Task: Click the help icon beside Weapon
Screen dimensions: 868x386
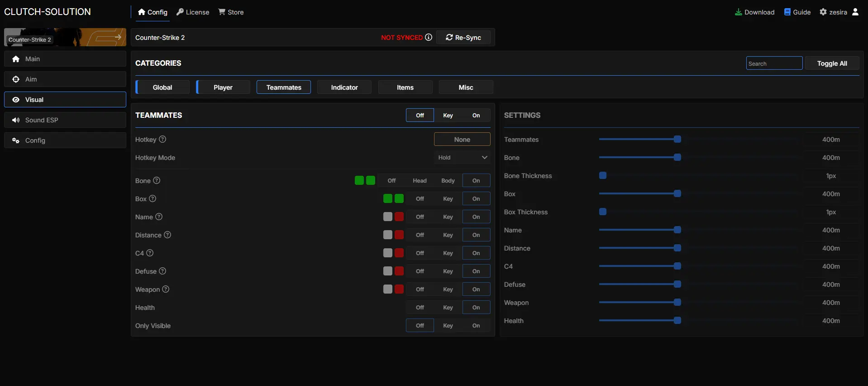Action: click(166, 289)
